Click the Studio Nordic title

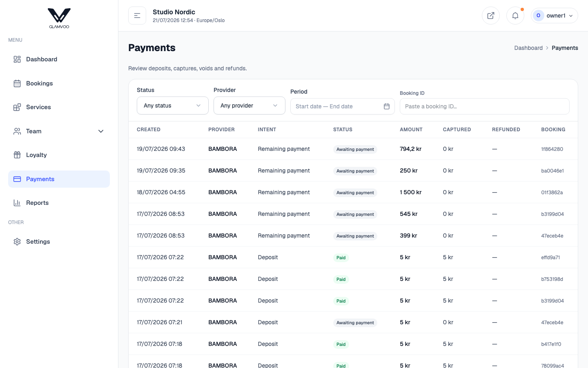[174, 12]
